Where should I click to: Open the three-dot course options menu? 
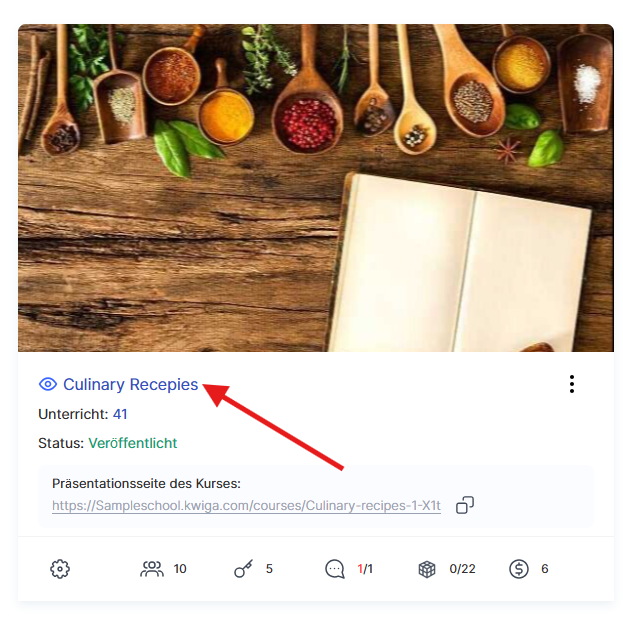point(572,384)
